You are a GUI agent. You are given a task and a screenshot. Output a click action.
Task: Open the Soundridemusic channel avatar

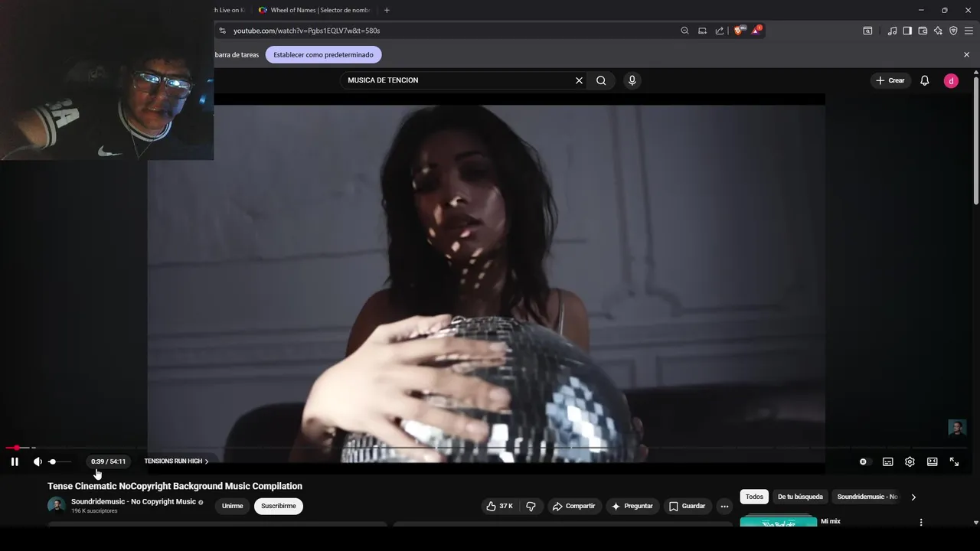[x=57, y=505]
